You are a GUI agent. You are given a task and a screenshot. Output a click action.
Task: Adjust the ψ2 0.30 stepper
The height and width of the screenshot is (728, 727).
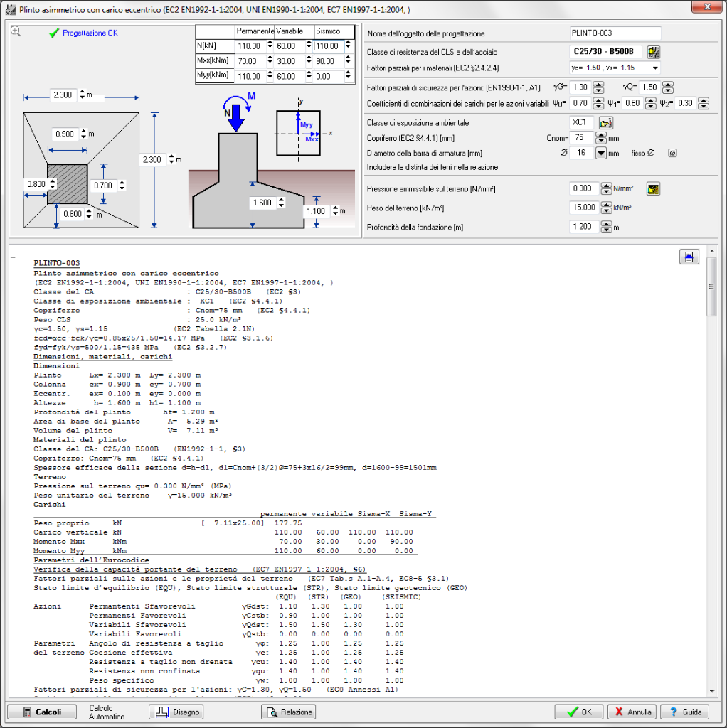pyautogui.click(x=704, y=104)
